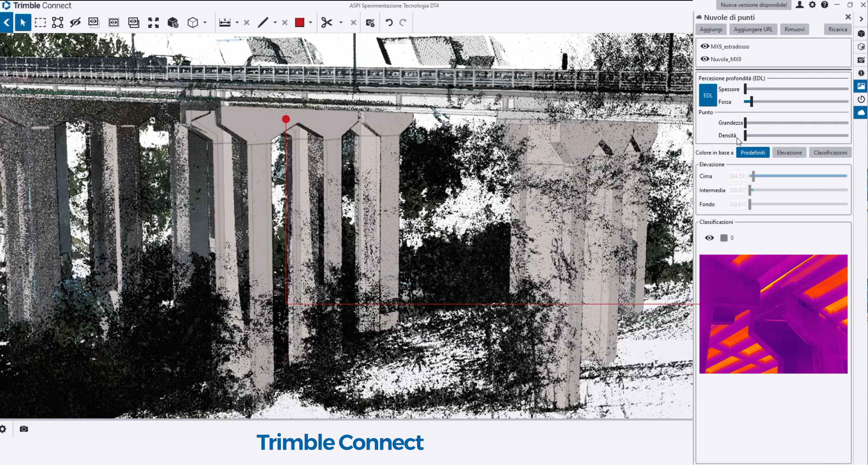Switch color mode to Elevazione
This screenshot has width=868, height=465.
tap(789, 153)
